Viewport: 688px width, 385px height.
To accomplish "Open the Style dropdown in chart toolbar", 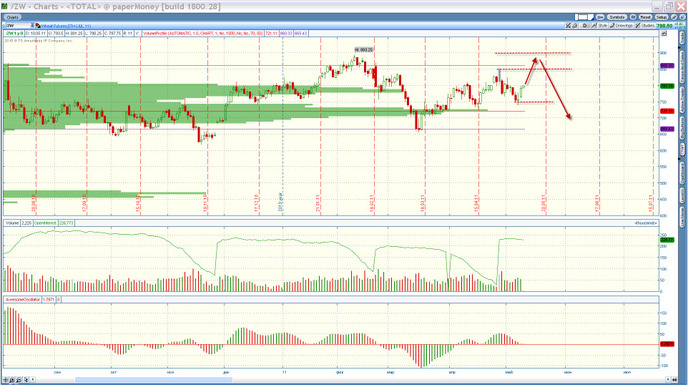I will coord(599,25).
